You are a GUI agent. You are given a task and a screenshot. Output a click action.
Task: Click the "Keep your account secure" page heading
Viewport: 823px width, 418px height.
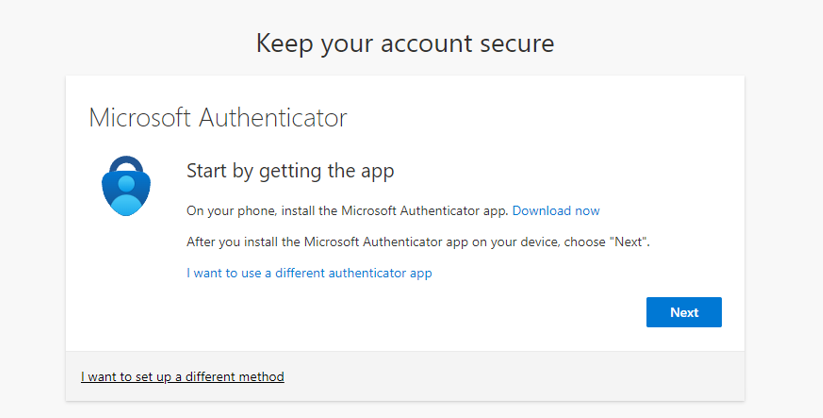(x=405, y=43)
